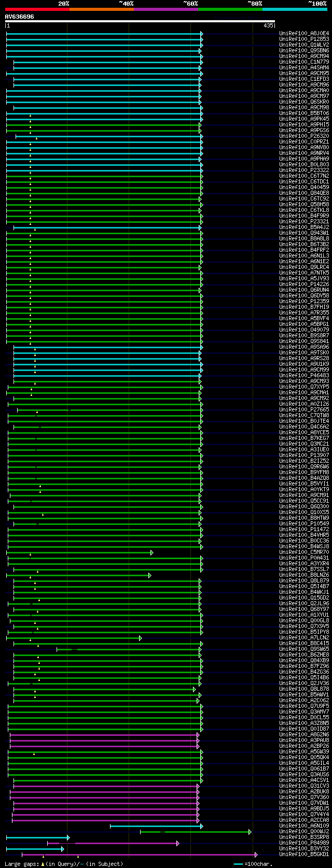Select the UniRef100_Q9LRC4 label
The width and height of the screenshot is (332, 868).
(304, 267)
